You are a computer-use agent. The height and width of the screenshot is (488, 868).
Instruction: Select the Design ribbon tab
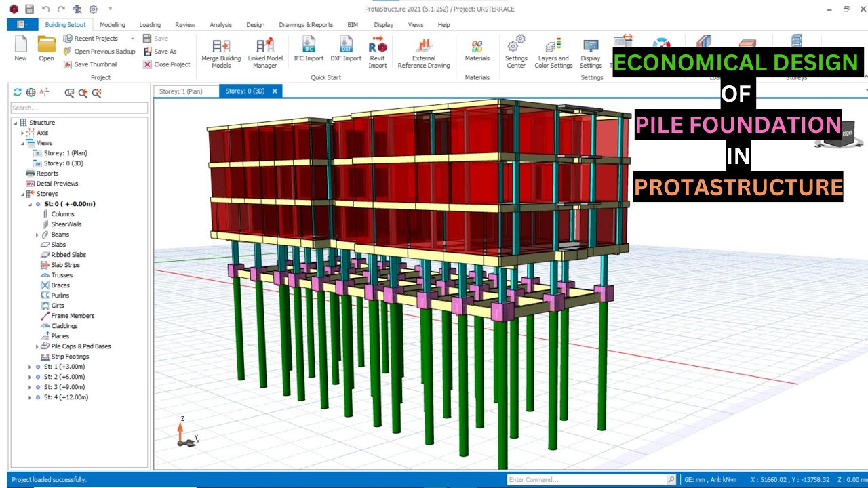click(x=256, y=25)
